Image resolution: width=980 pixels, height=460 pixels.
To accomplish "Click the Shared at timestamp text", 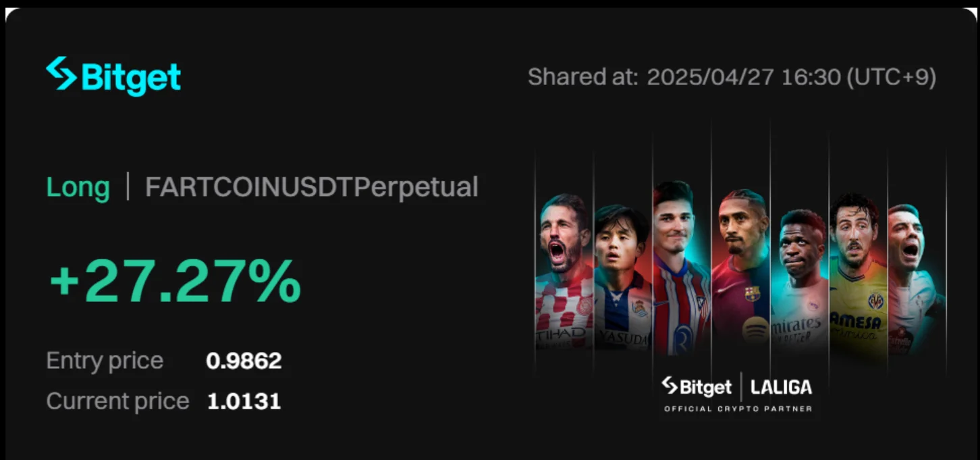I will tap(732, 77).
